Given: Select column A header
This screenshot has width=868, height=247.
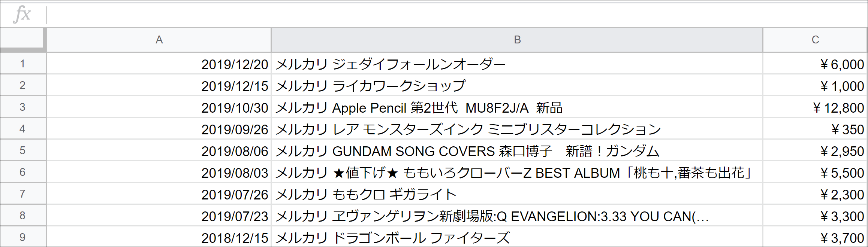Looking at the screenshot, I should [x=159, y=40].
